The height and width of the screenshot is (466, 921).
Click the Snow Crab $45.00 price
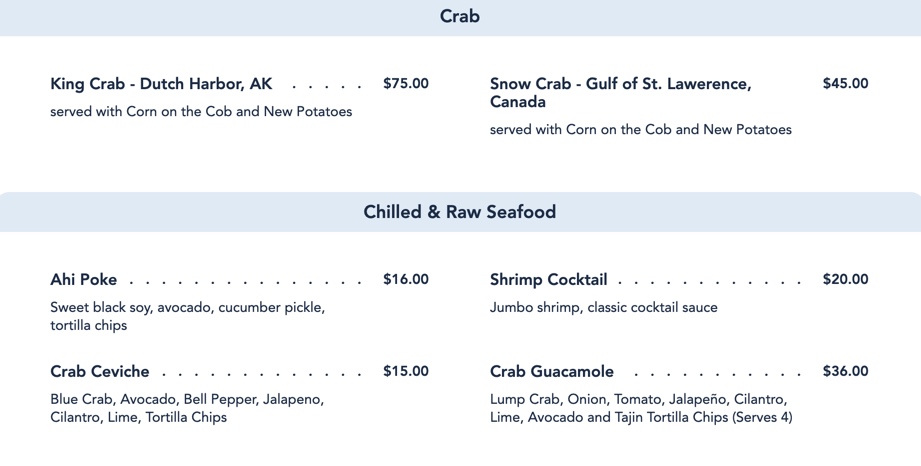pos(845,84)
